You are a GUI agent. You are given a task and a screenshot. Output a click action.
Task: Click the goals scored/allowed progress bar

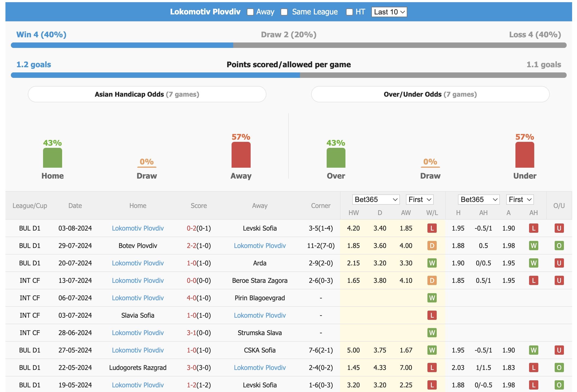pos(289,75)
